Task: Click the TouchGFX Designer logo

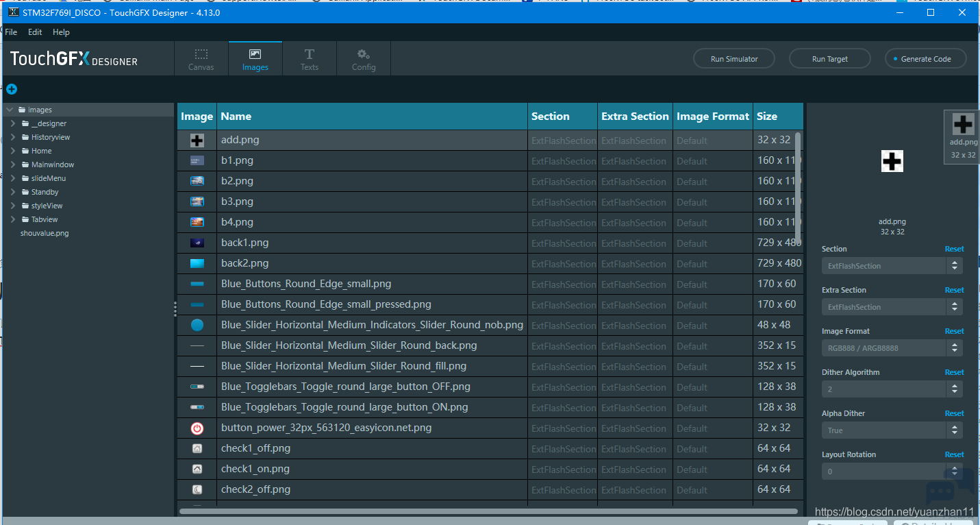Action: click(x=74, y=59)
